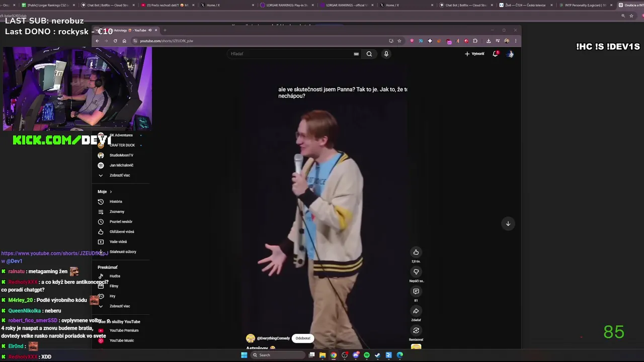The height and width of the screenshot is (362, 644).
Task: Open the @EverythingComedy channel
Action: point(274,338)
